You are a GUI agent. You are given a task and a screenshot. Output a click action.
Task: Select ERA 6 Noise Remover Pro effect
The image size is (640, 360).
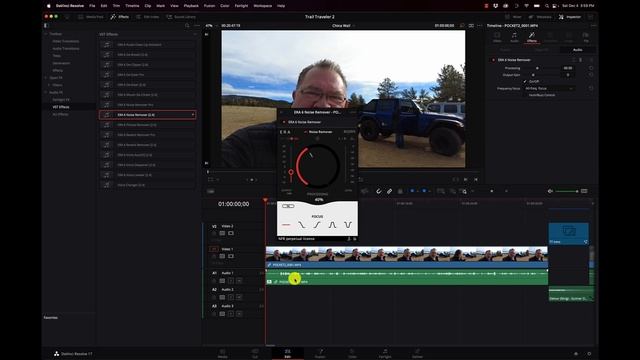[147, 105]
